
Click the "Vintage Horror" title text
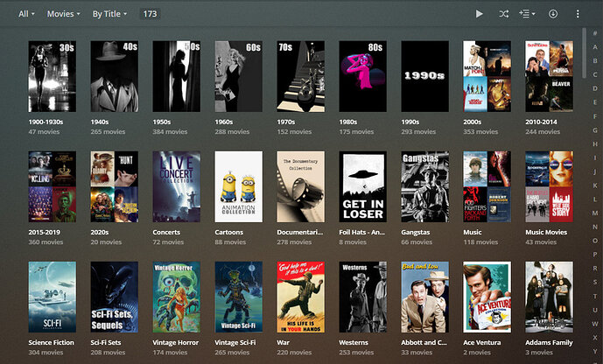point(176,342)
